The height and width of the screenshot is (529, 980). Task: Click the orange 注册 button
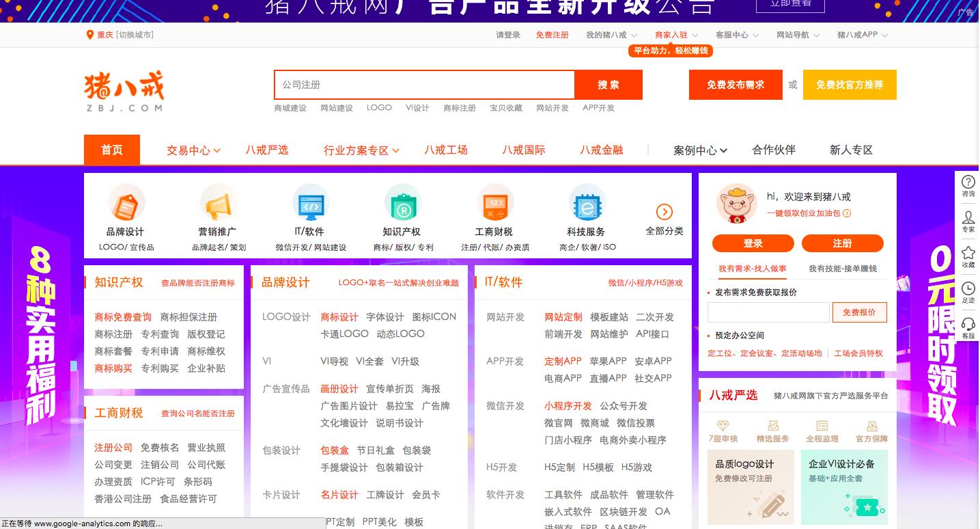pos(843,243)
